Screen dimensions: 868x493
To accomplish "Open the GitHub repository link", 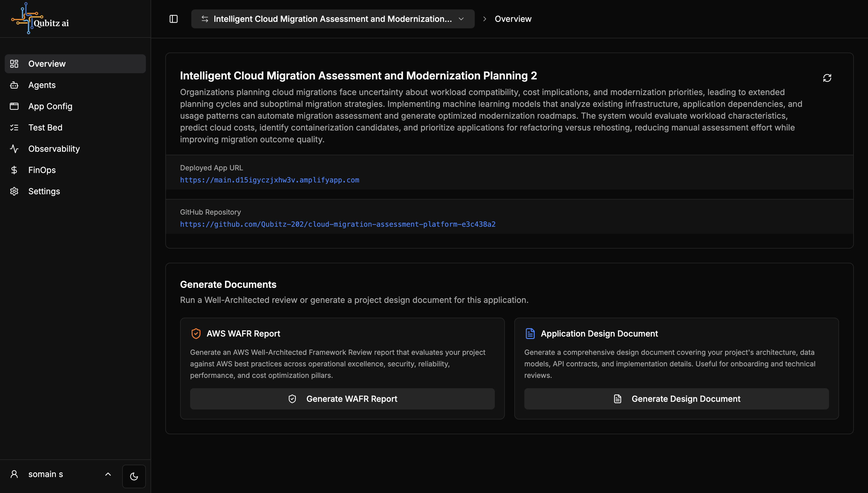I will (x=337, y=224).
